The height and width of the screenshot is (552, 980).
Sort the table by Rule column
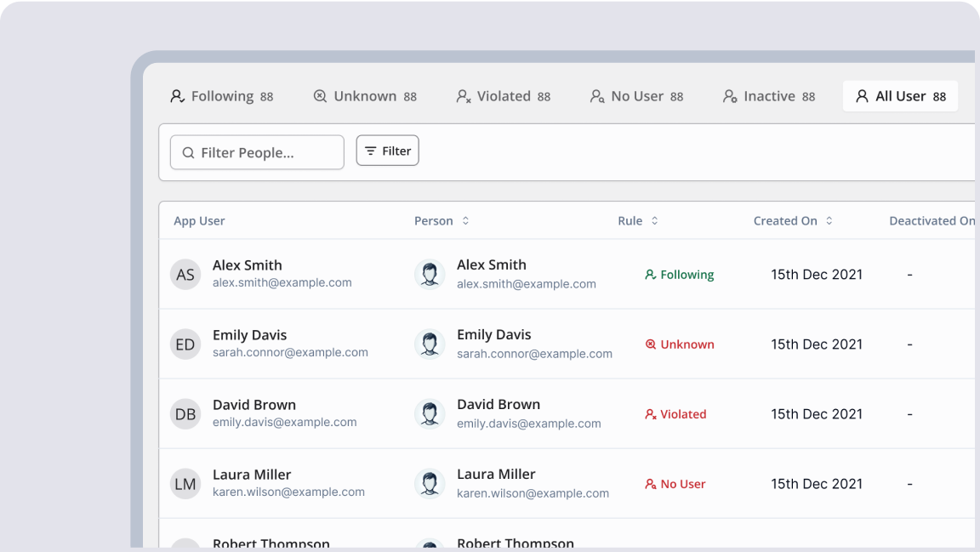[654, 221]
